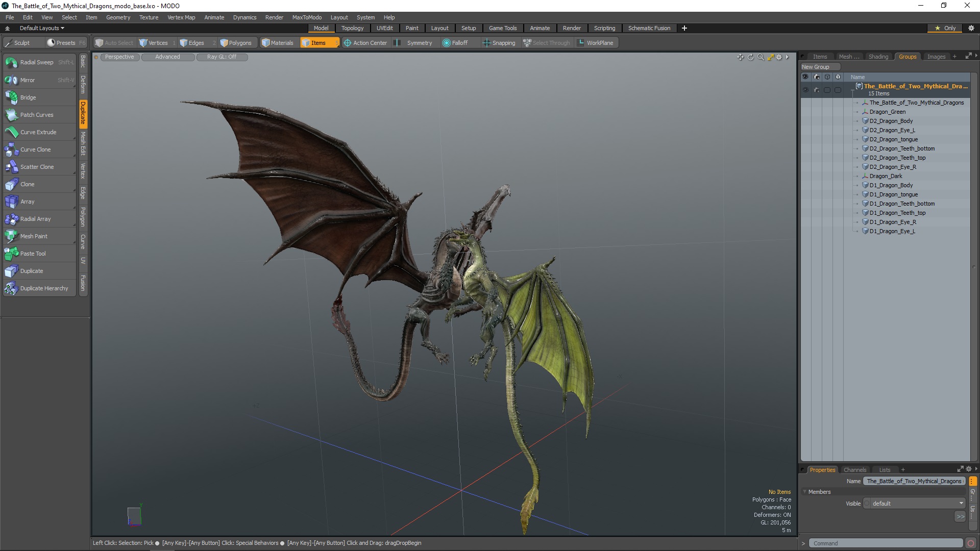Expand the properties double-arrow button

[960, 517]
